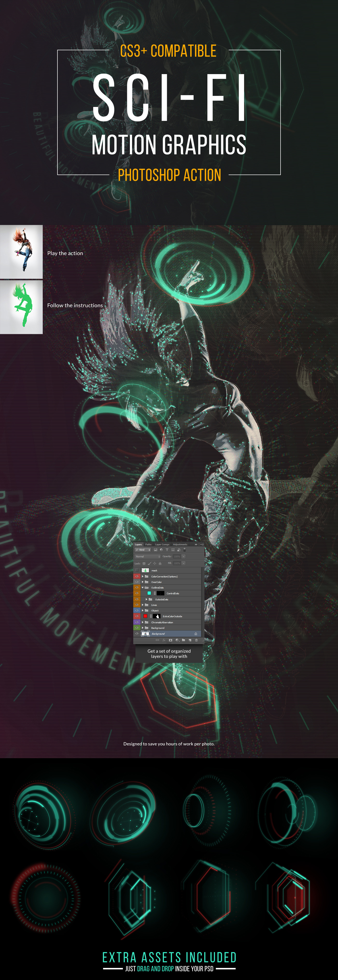This screenshot has height=980, width=338.
Task: Click the new adjustment layer icon
Action: click(x=177, y=640)
